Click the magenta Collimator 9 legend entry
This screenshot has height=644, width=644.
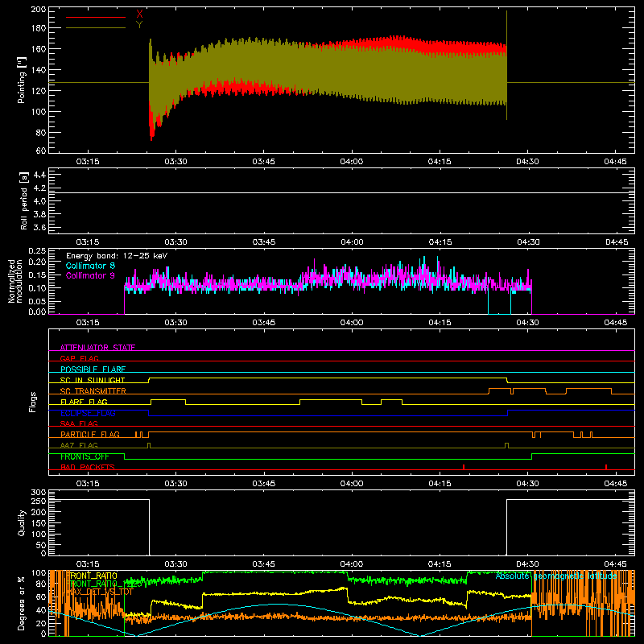point(90,275)
